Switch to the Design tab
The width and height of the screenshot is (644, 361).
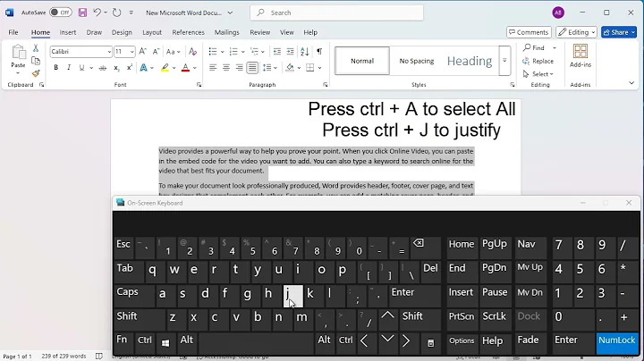[x=122, y=32]
